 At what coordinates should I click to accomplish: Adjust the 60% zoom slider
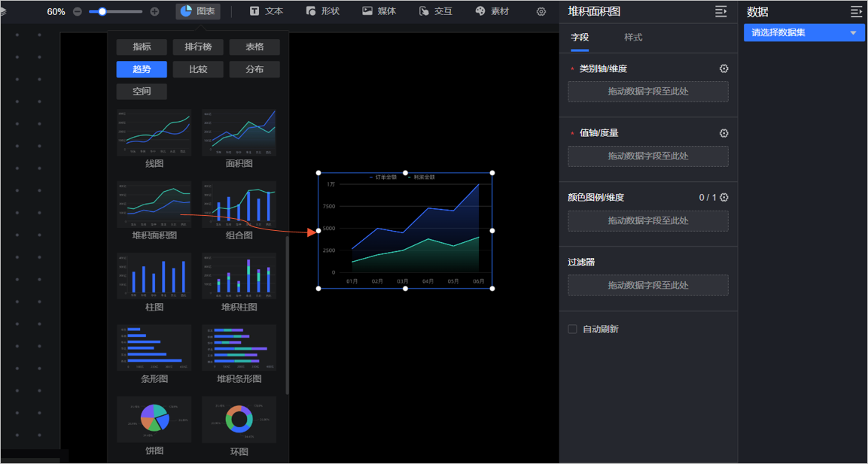pyautogui.click(x=102, y=11)
